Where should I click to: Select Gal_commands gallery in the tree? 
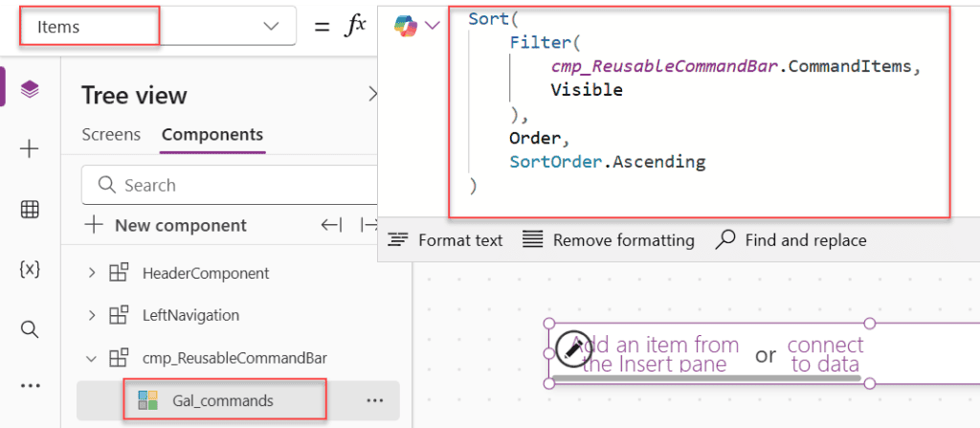[x=222, y=400]
